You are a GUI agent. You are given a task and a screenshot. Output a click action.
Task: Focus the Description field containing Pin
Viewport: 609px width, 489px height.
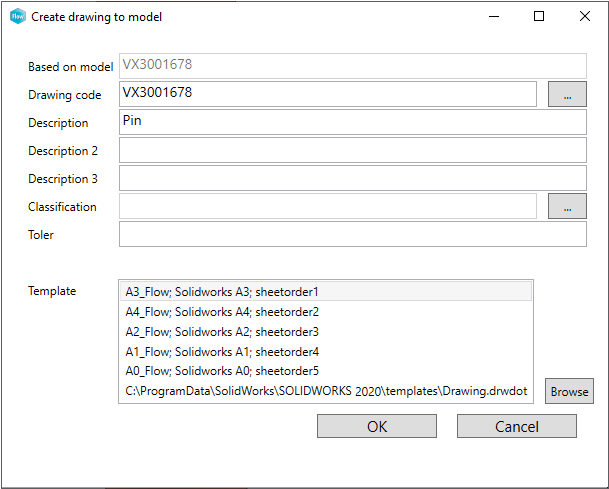352,122
